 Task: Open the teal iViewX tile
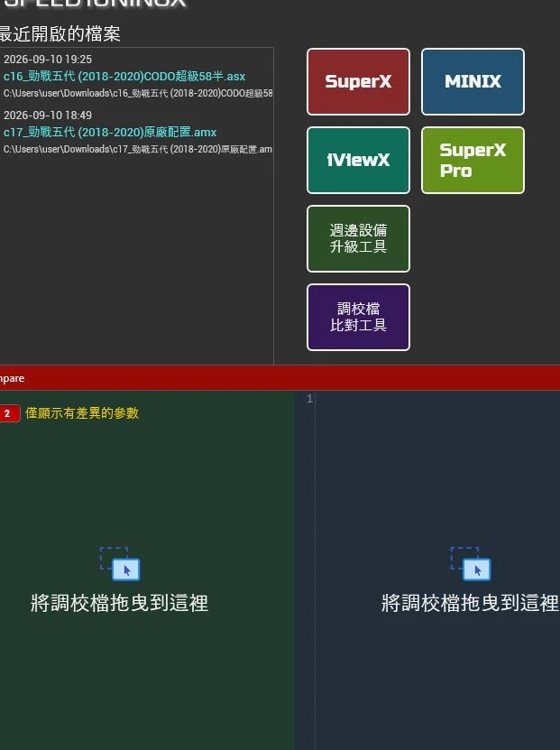pyautogui.click(x=358, y=161)
